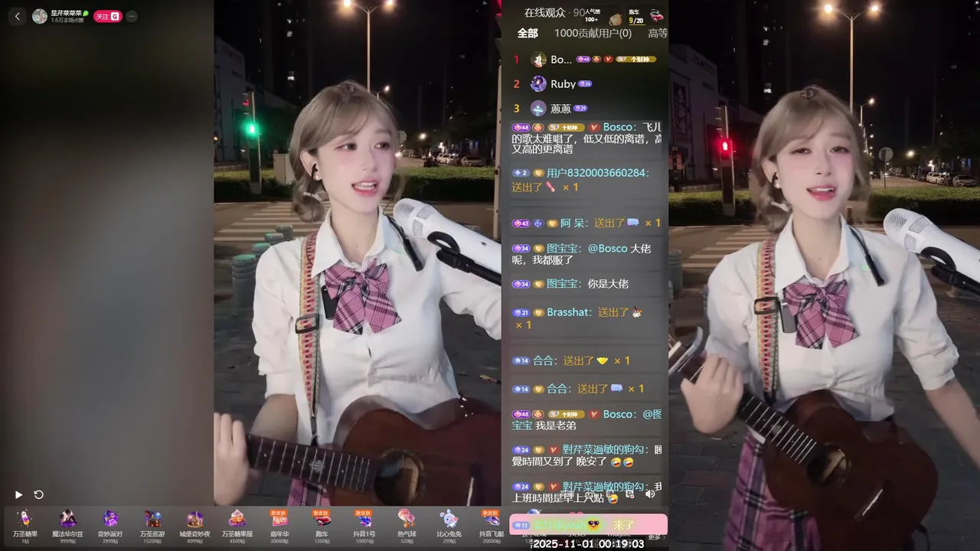
Task: Click the left live video stream
Action: 358,253
